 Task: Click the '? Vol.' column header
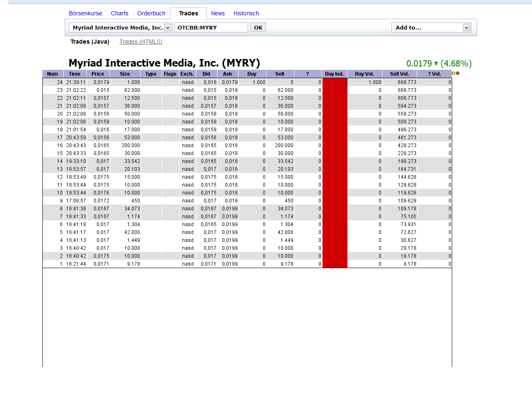click(x=434, y=74)
